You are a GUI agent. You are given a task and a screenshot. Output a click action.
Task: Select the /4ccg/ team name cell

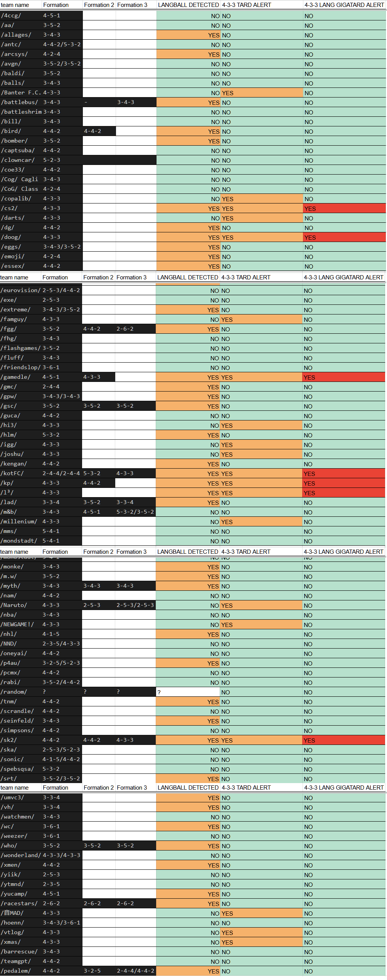click(21, 16)
